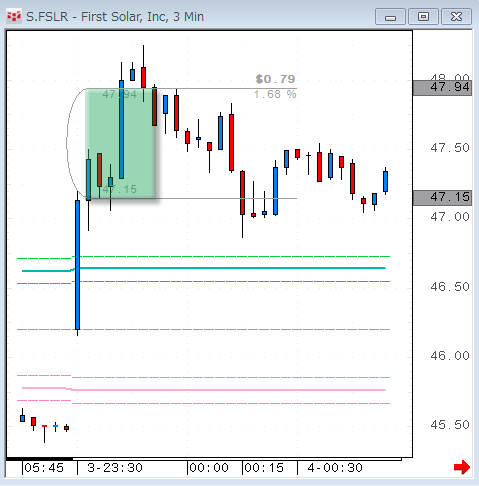The image size is (479, 486).
Task: Click the 47.15 price marker on axis
Action: tap(442, 198)
